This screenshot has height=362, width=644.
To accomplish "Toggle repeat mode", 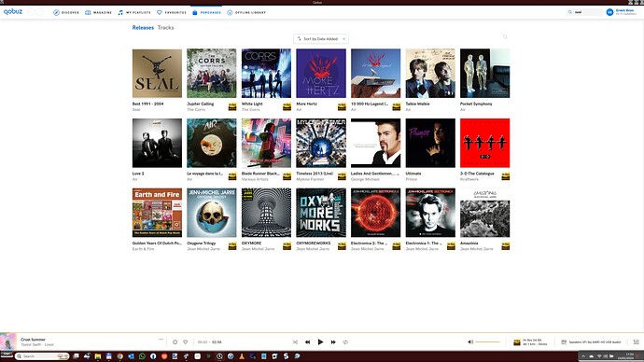I will pyautogui.click(x=345, y=341).
